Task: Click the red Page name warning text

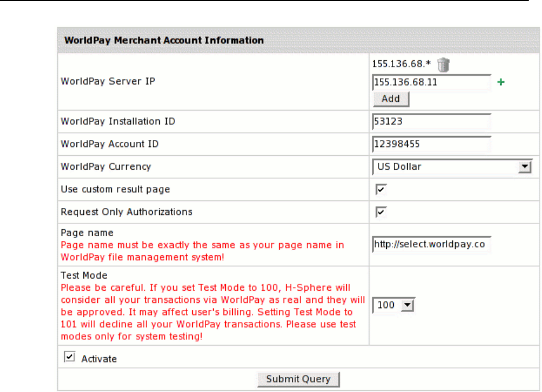Action: click(x=203, y=251)
